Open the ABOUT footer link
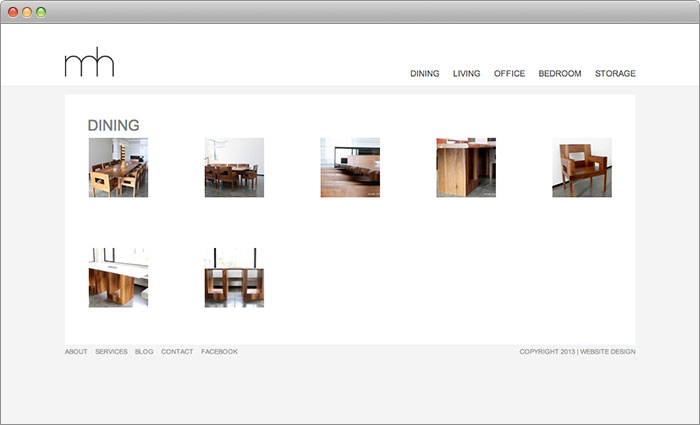 [x=76, y=352]
